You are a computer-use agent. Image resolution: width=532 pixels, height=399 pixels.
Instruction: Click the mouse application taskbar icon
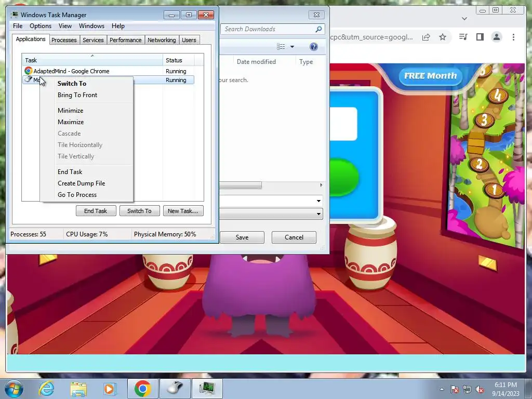pyautogui.click(x=175, y=389)
